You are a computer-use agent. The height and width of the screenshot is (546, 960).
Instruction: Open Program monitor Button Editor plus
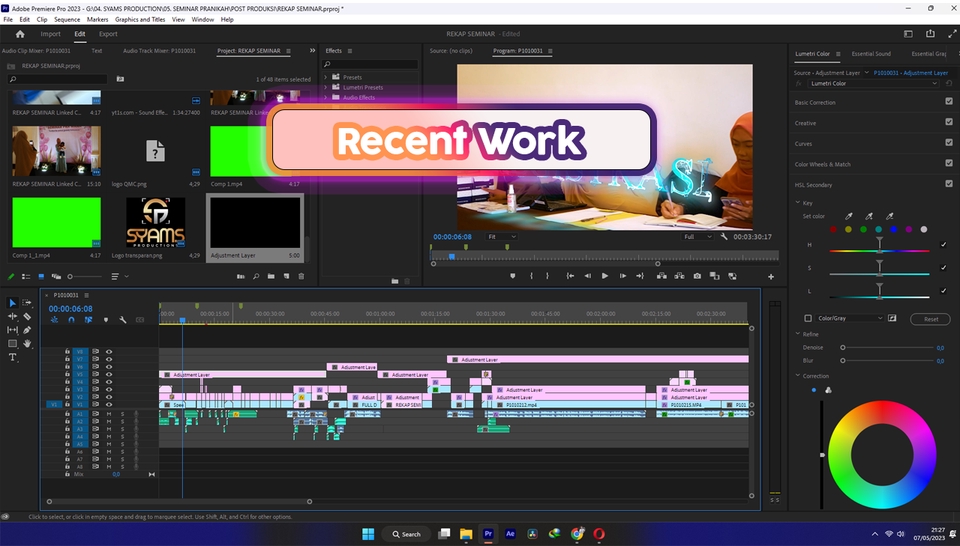tap(771, 277)
